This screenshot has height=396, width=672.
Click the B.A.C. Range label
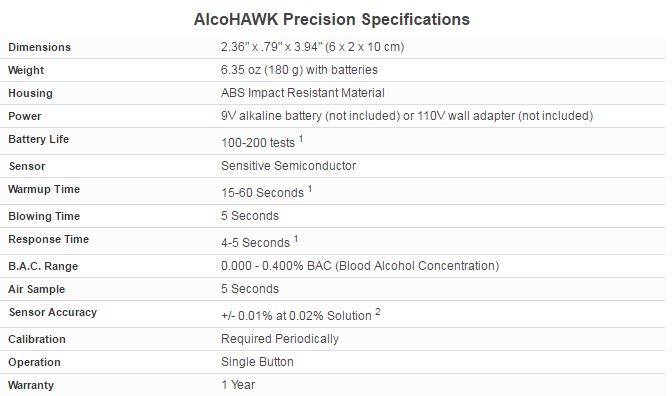point(43,266)
